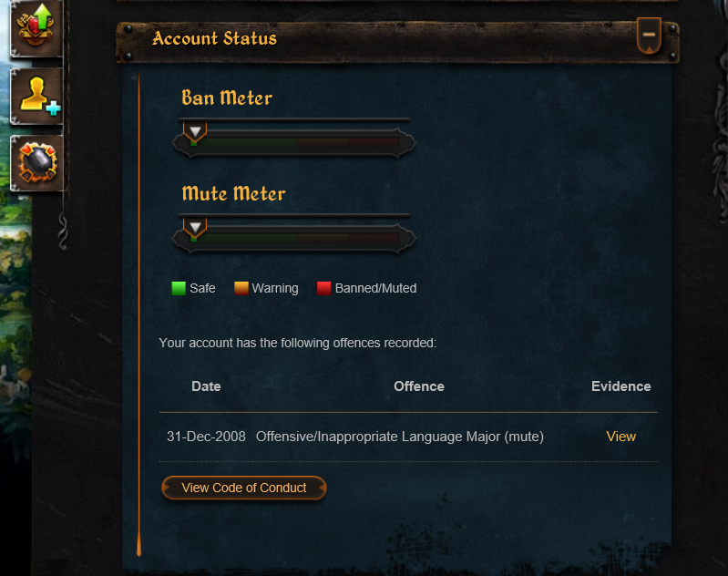
Task: Click the Ban Meter pointer marker
Action: point(195,131)
